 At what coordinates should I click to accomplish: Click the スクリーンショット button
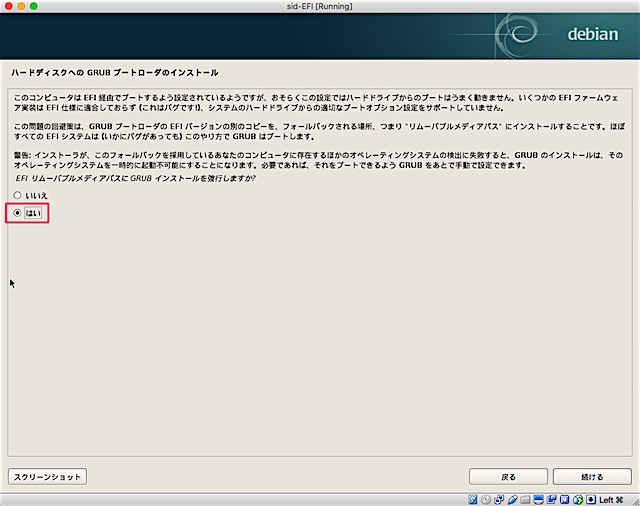click(x=47, y=477)
